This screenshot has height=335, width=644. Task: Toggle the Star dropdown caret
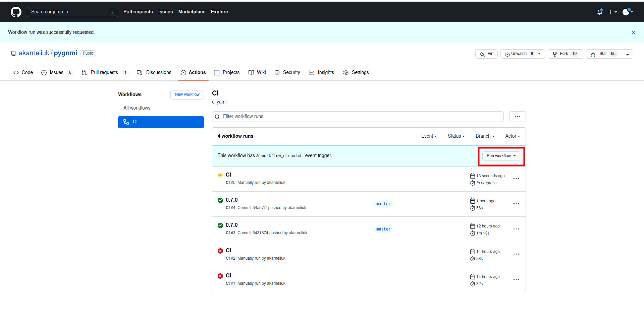(627, 54)
